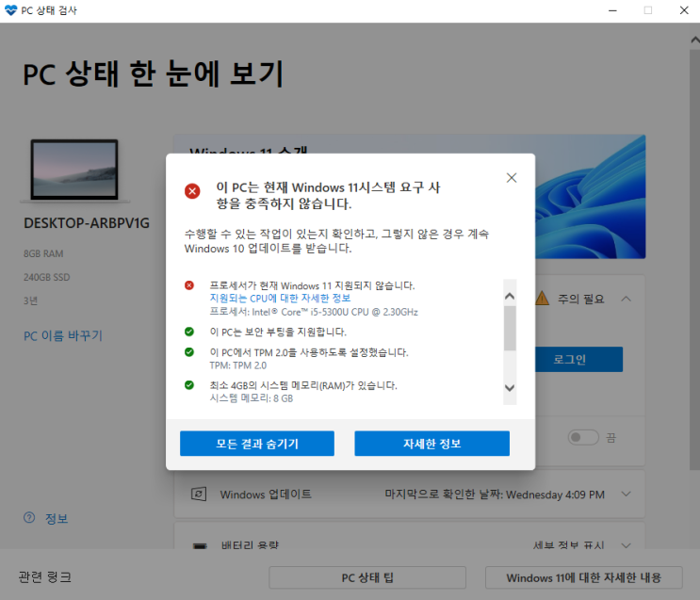Image resolution: width=700 pixels, height=600 pixels.
Task: Click the PC 상태 검사 heart app icon
Action: pyautogui.click(x=10, y=10)
